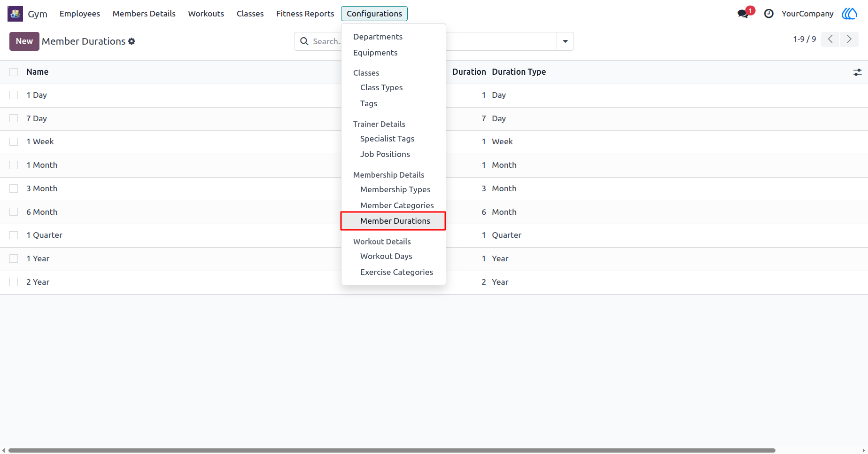868x454 pixels.
Task: Open the messages chat icon
Action: pos(743,14)
